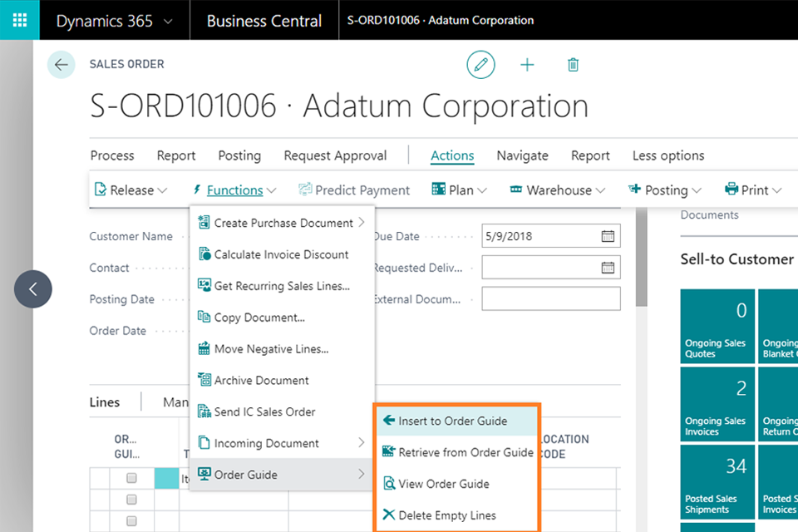Click the Incoming Document icon
The height and width of the screenshot is (532, 798).
[204, 442]
